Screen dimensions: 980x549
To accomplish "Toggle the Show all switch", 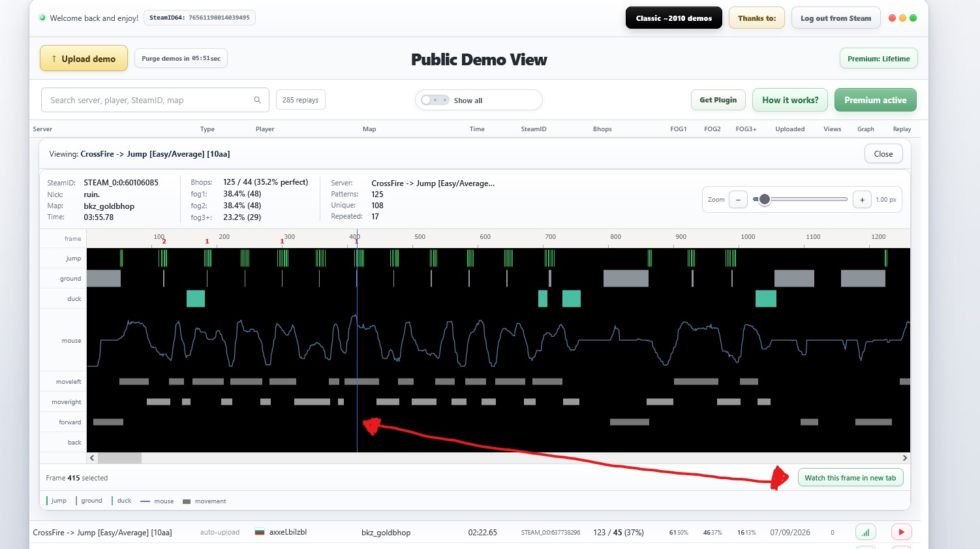I will [x=435, y=100].
